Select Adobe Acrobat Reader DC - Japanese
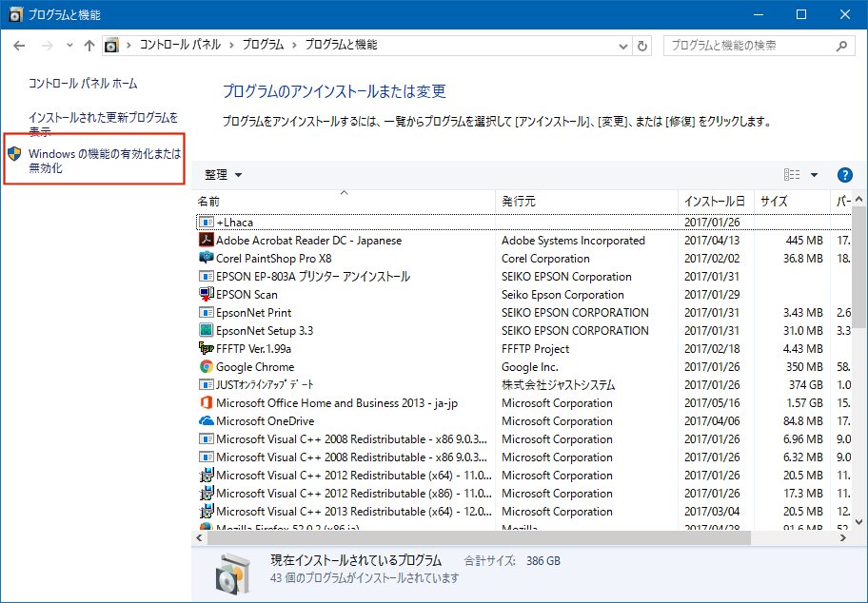This screenshot has width=868, height=603. 309,241
